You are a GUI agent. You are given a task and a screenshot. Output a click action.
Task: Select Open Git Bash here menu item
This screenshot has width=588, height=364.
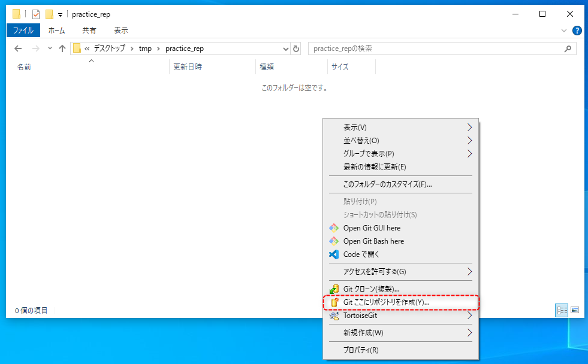[x=400, y=241]
